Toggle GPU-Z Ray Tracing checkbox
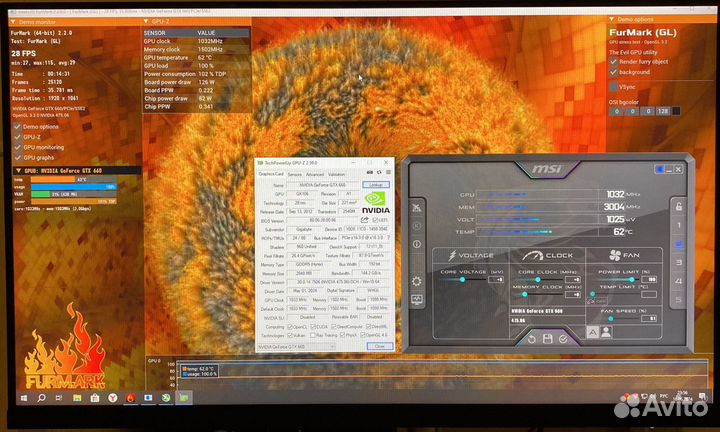 click(313, 335)
